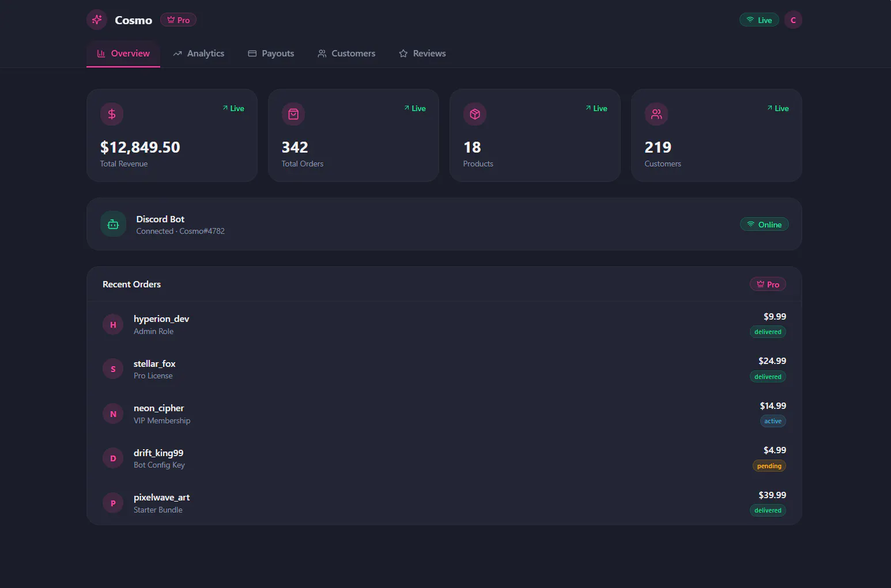The image size is (891, 588).
Task: Select the drift_king99 order name
Action: pos(158,453)
